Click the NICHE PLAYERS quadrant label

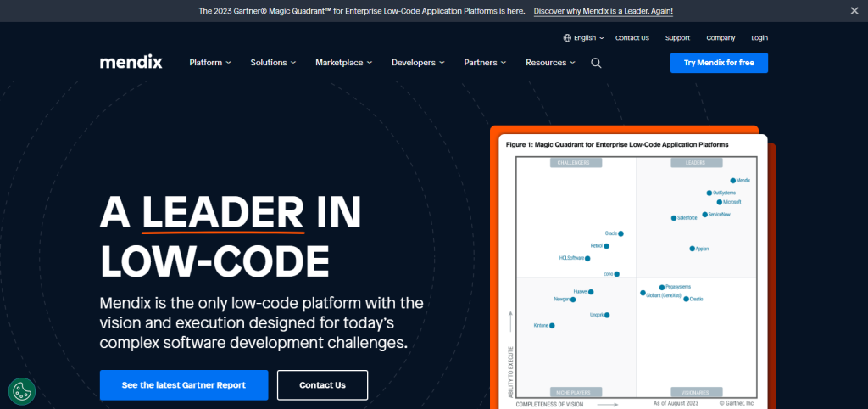tap(576, 392)
